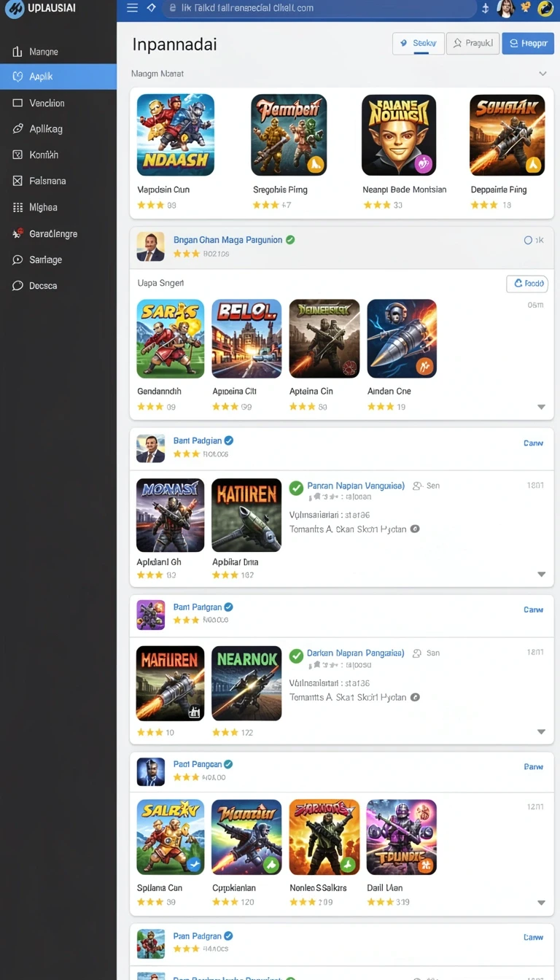Click the Garaclengre sidebar icon
Image resolution: width=560 pixels, height=980 pixels.
[x=17, y=234]
